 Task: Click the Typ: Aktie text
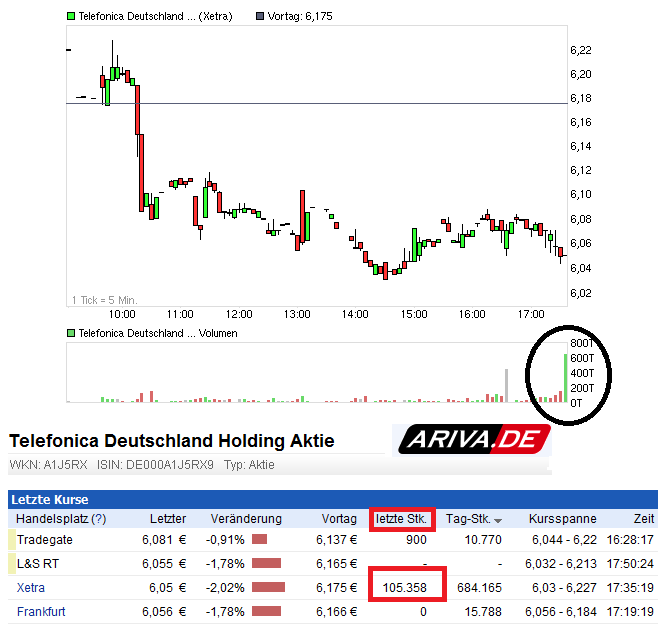click(x=249, y=465)
